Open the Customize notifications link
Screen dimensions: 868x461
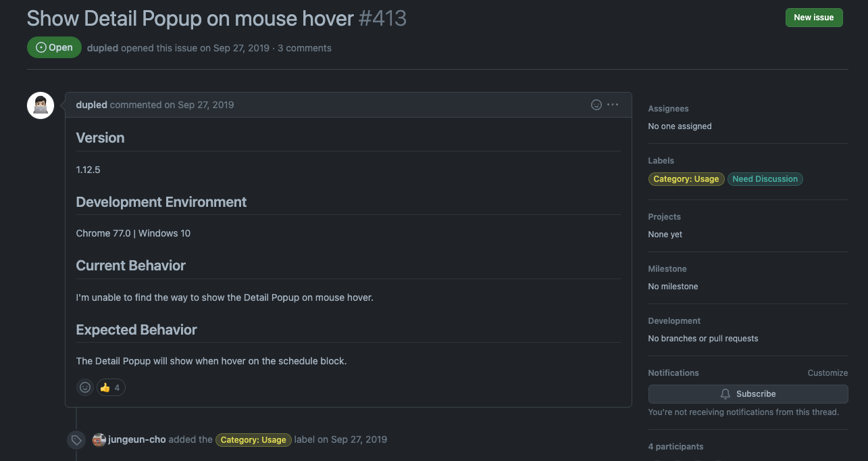point(827,373)
